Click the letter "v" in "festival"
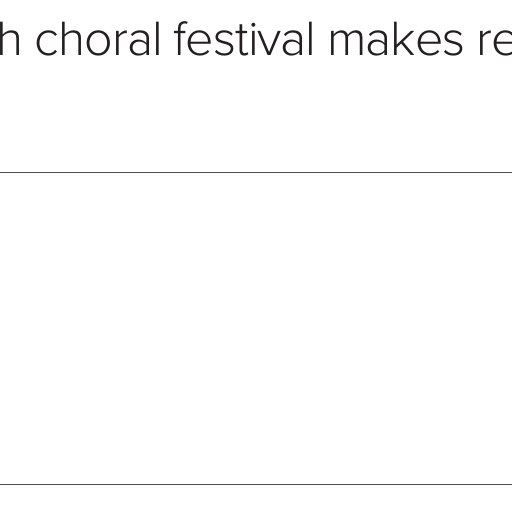Viewport: 512px width, 512px height. tap(268, 43)
